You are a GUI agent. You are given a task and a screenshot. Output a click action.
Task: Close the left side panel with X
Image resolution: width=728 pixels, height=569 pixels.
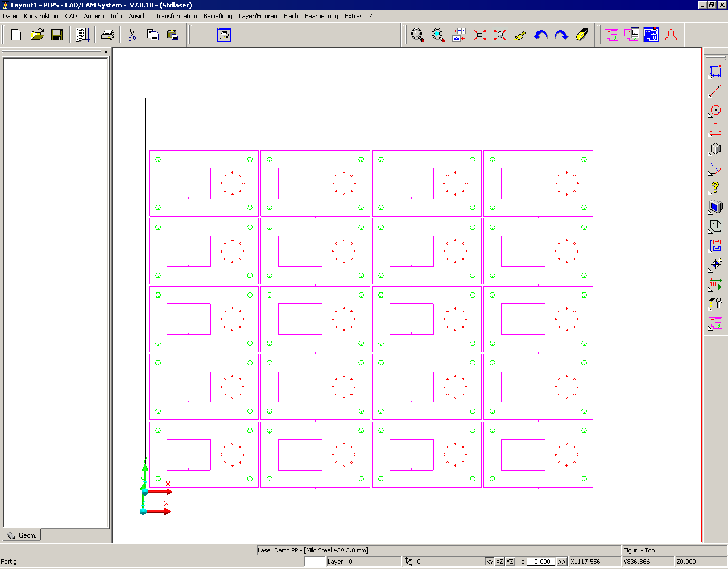click(106, 52)
